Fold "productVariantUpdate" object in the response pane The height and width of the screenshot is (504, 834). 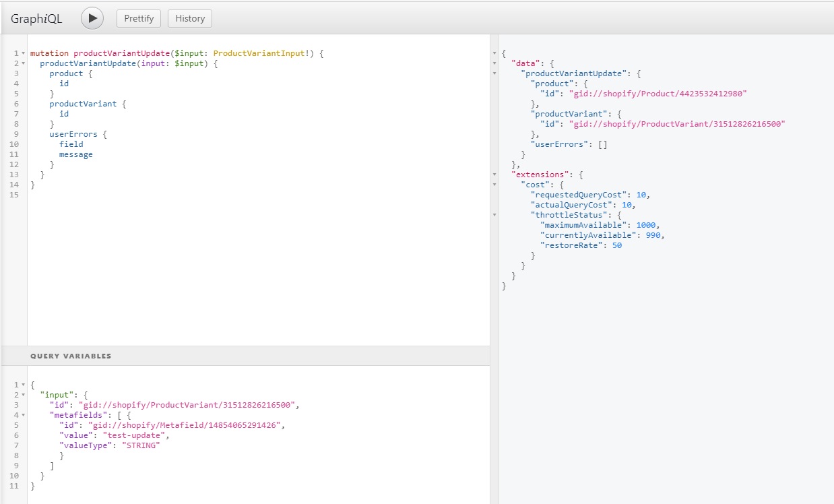click(x=495, y=73)
